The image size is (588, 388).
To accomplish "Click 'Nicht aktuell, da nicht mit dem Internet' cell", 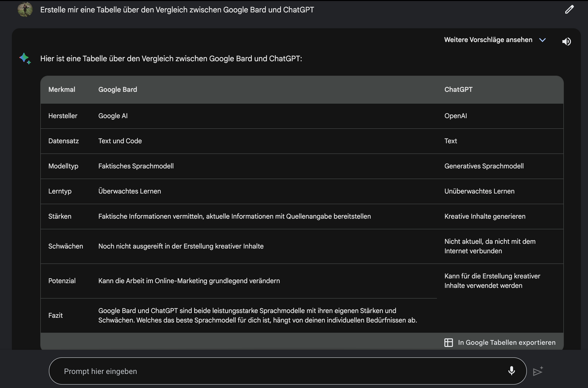I will 490,246.
